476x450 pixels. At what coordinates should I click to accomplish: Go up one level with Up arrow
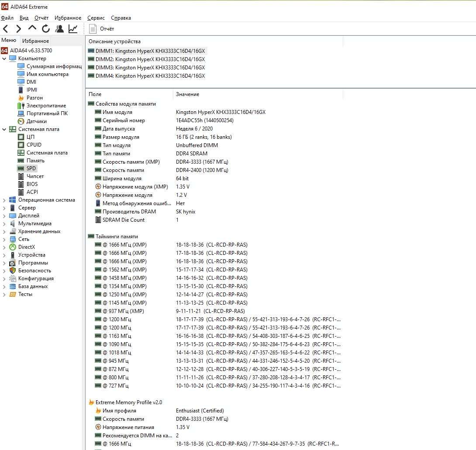point(32,28)
